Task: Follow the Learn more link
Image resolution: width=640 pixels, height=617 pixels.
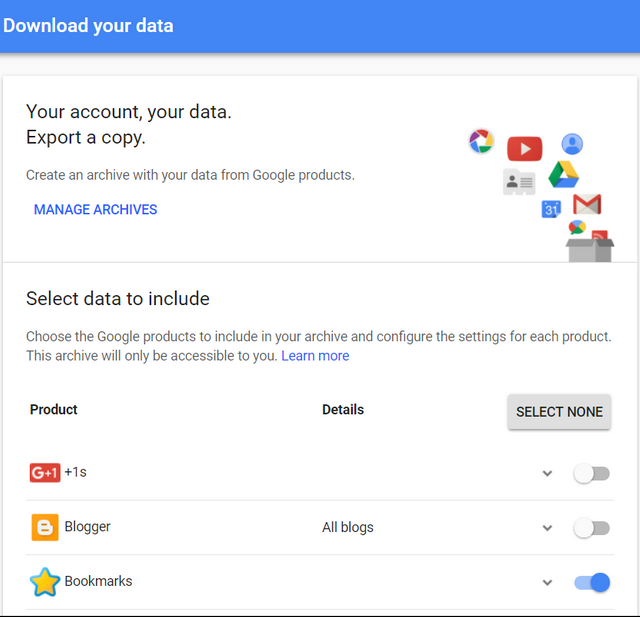Action: tap(315, 356)
